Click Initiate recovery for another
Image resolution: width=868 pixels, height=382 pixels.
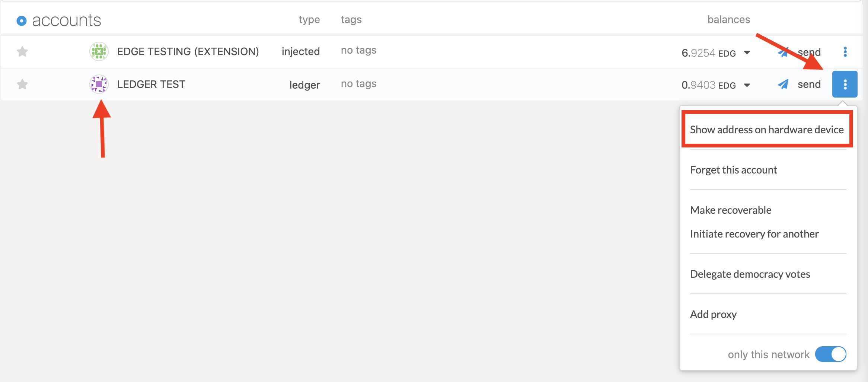tap(754, 234)
